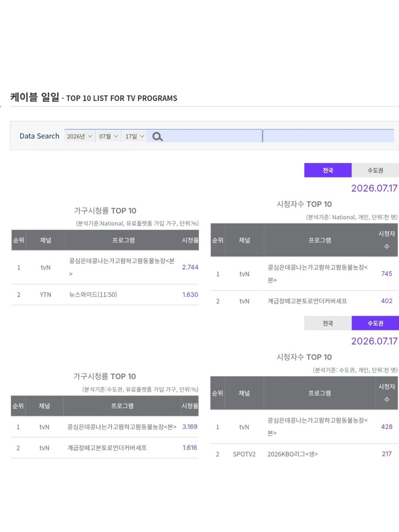The image size is (399, 532).
Task: Click the magnifier search icon
Action: pyautogui.click(x=157, y=137)
